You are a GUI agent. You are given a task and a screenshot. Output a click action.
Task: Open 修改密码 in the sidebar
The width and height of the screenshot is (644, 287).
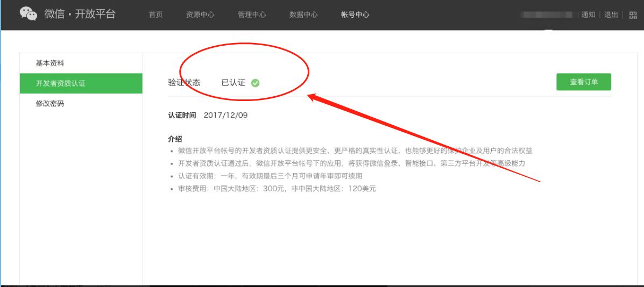coord(81,104)
